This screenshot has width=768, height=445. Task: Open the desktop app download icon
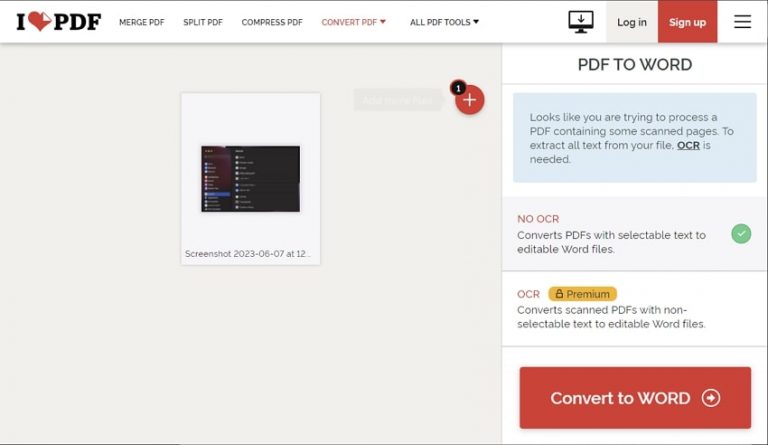point(581,22)
